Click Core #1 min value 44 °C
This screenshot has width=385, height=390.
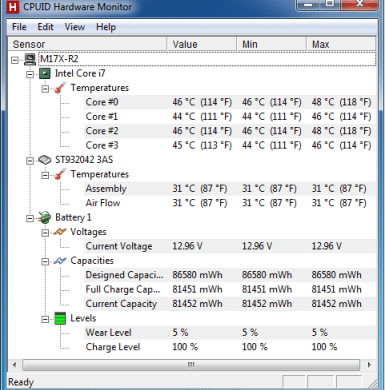272,116
